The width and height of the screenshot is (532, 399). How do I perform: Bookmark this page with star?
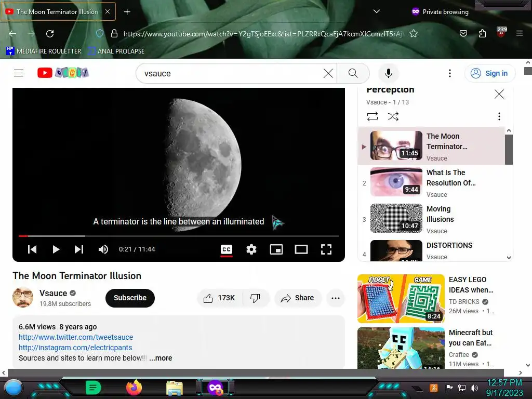click(413, 33)
